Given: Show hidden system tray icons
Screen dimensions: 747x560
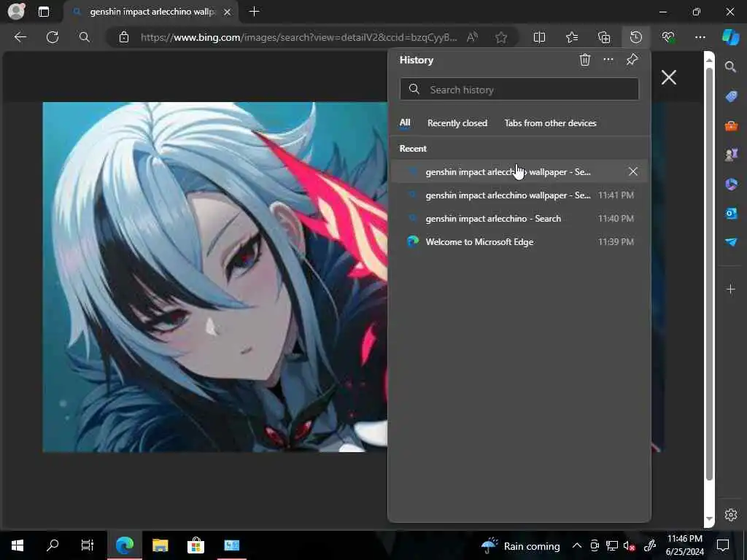Looking at the screenshot, I should [577, 545].
